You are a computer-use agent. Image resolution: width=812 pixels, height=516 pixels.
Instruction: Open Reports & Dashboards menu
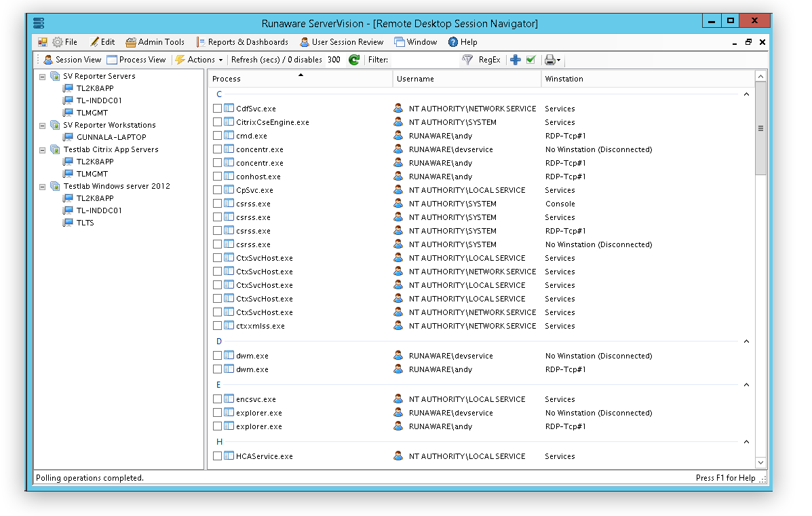[x=242, y=42]
